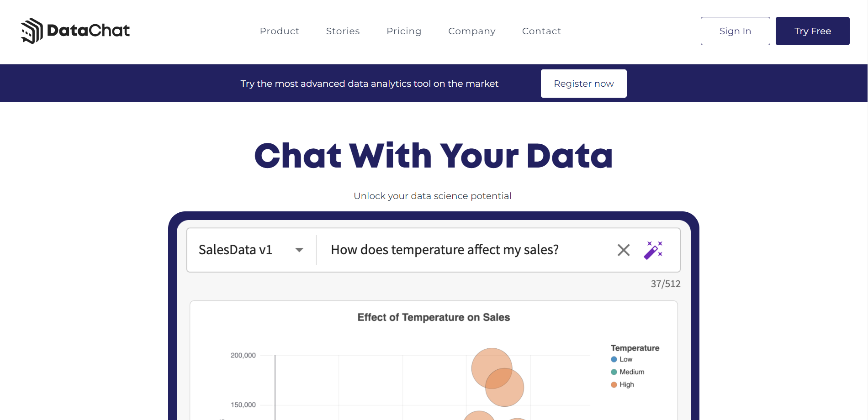
Task: Toggle High series visibility in the legend
Action: (625, 384)
